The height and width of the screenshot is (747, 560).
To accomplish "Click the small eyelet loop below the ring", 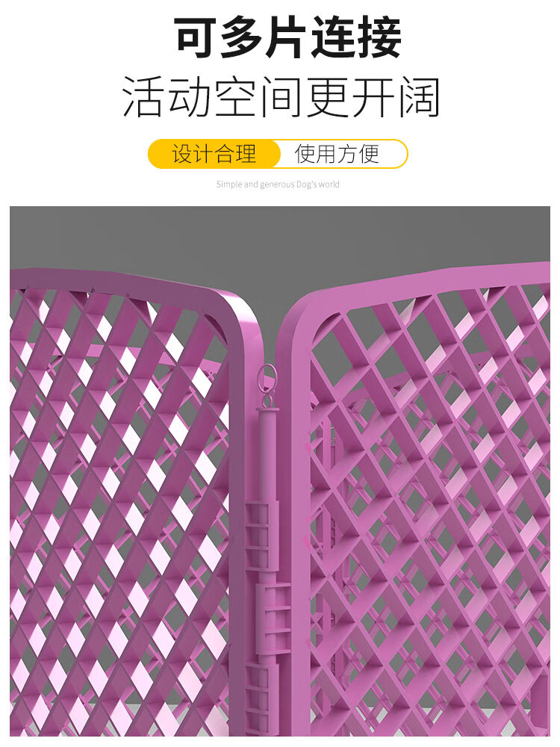I will 266,399.
